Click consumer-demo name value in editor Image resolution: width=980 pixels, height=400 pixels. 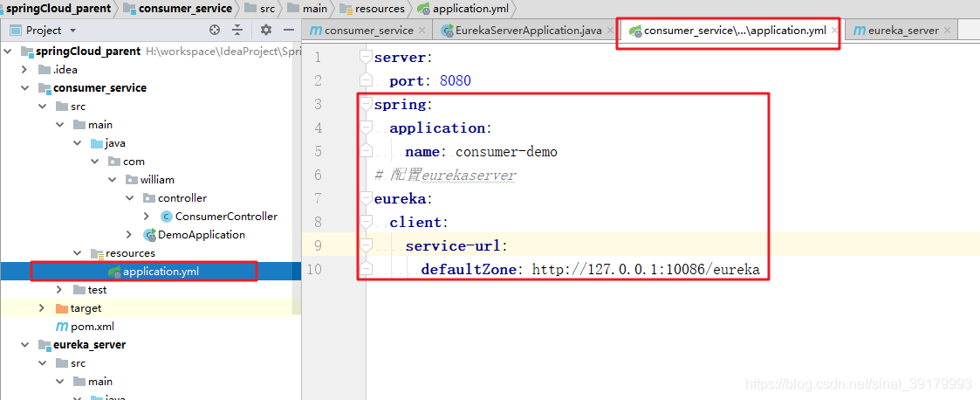(506, 152)
